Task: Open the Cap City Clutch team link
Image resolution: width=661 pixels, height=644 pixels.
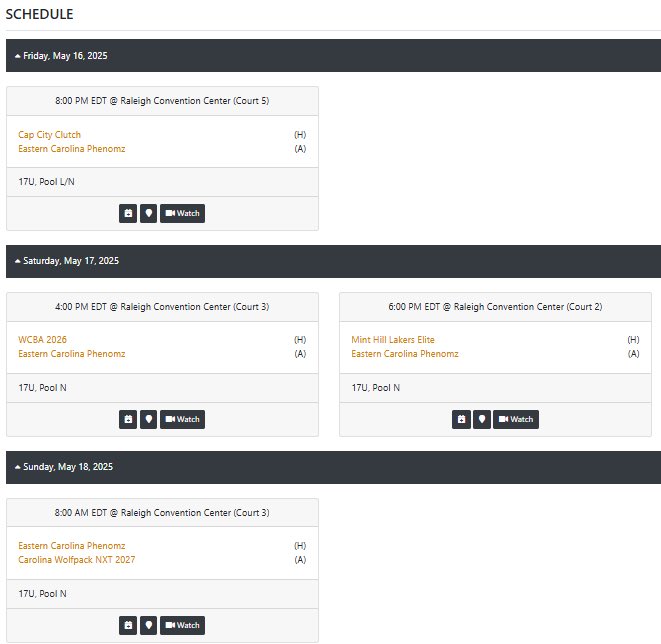Action: coord(49,135)
